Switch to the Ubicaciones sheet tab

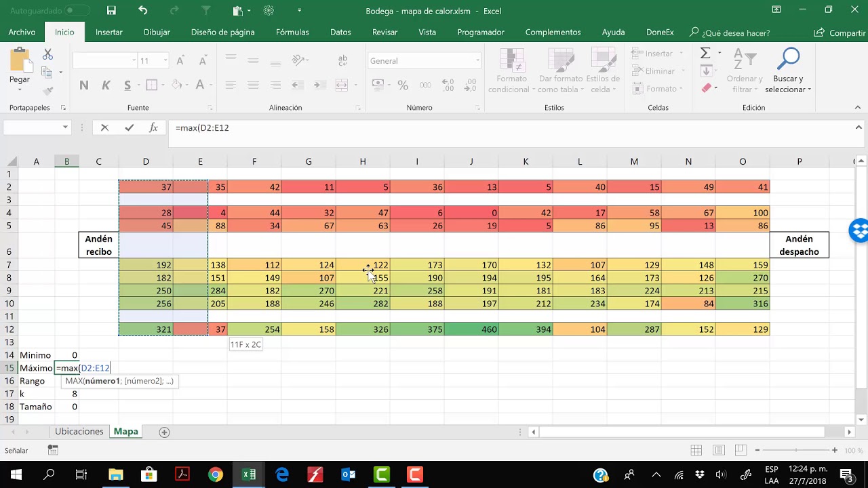coord(79,432)
